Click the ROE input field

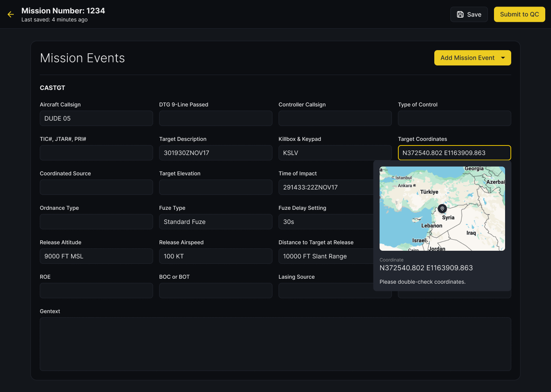(x=96, y=291)
